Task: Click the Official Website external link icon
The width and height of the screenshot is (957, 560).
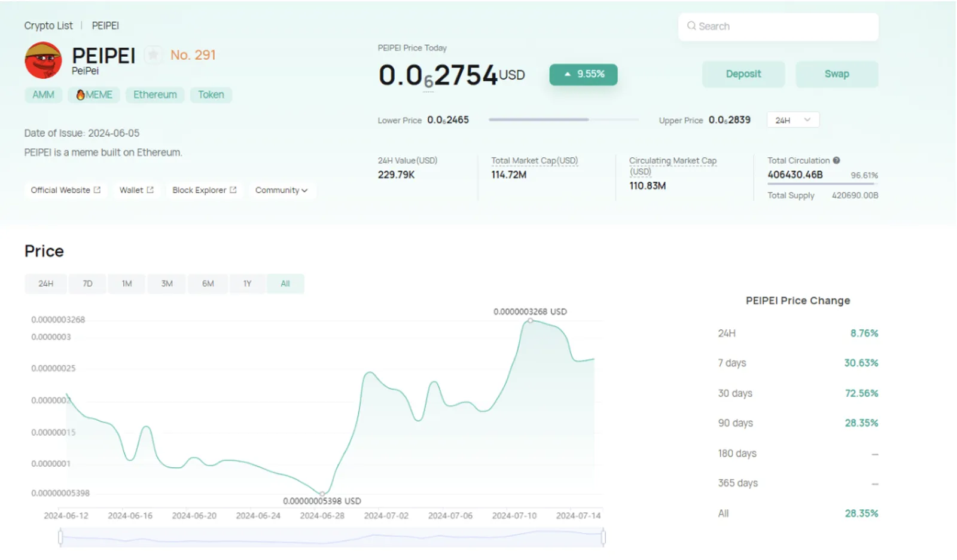Action: click(97, 190)
